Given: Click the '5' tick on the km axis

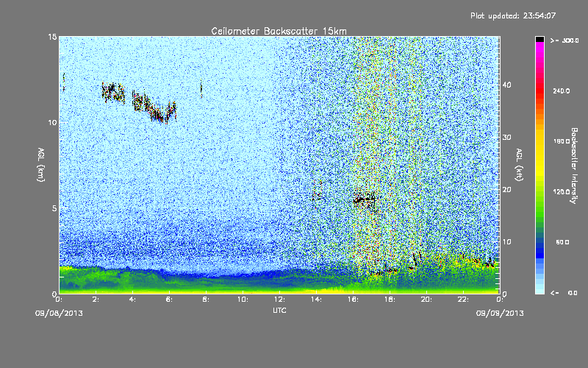Looking at the screenshot, I should [x=54, y=208].
